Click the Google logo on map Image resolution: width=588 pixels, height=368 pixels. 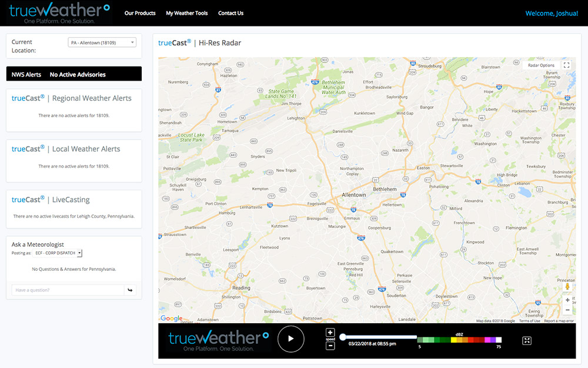coord(171,319)
